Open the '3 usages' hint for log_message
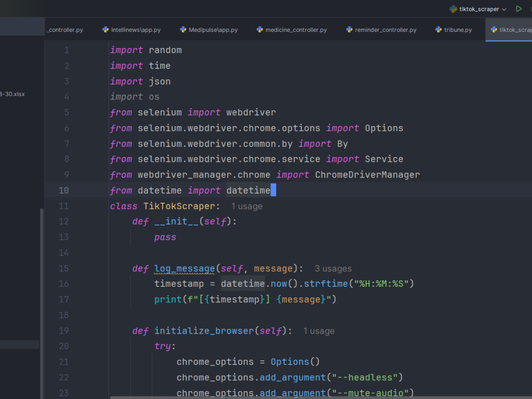 (333, 269)
